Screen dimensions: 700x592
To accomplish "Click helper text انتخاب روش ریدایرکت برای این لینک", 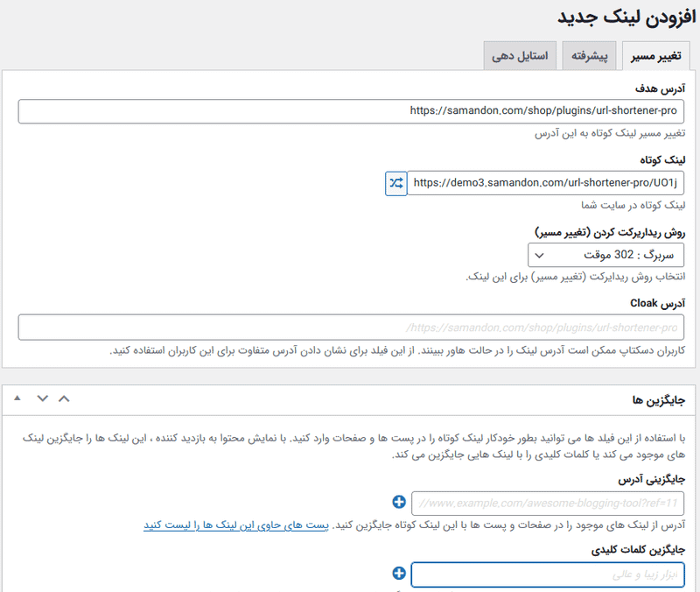I will [x=576, y=277].
